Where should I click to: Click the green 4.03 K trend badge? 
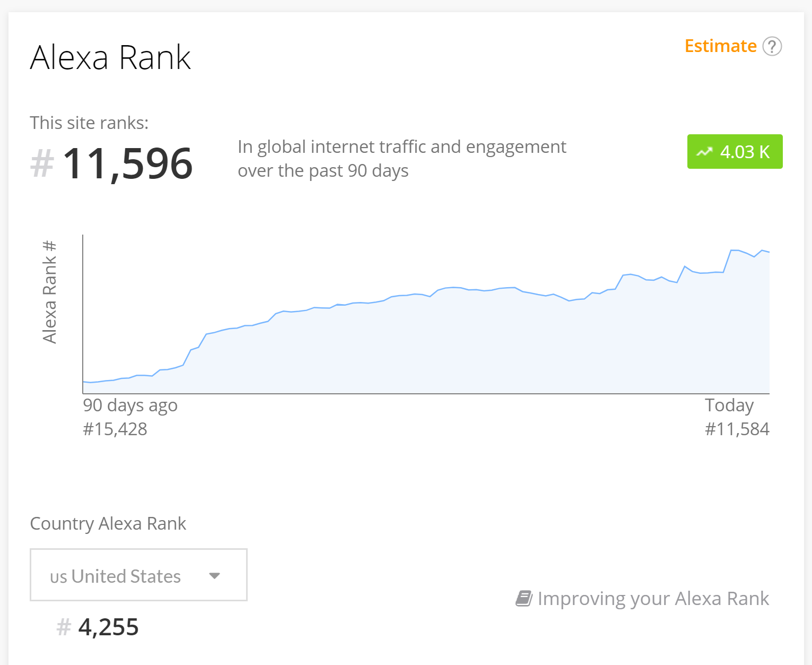click(735, 152)
